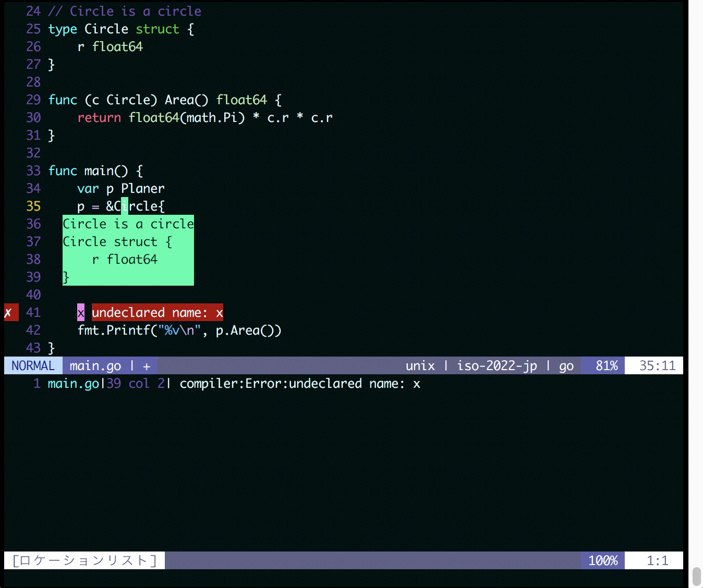Click the '// Circle is a circle' comment
703x588 pixels.
(125, 11)
